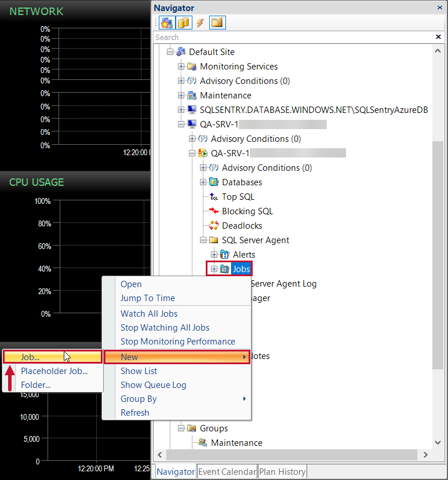Select Stop Watching All Jobs
Viewport: 448px width, 480px height.
[x=177, y=328]
